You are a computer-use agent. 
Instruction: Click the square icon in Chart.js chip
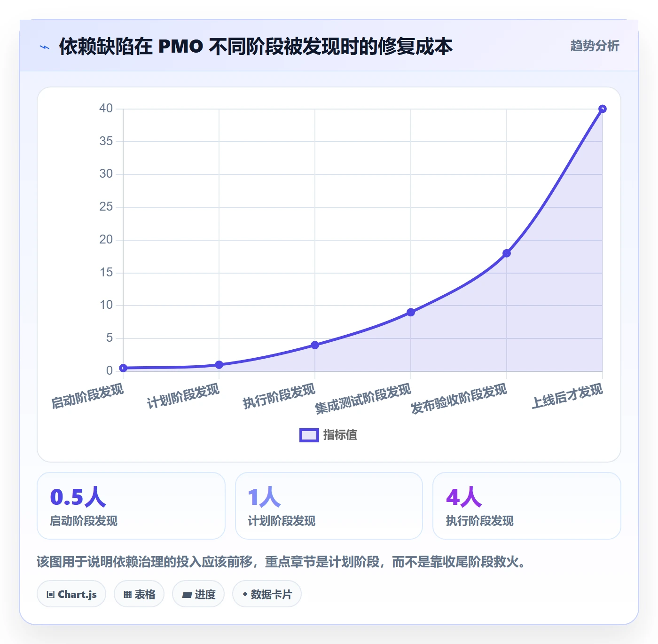pyautogui.click(x=51, y=595)
